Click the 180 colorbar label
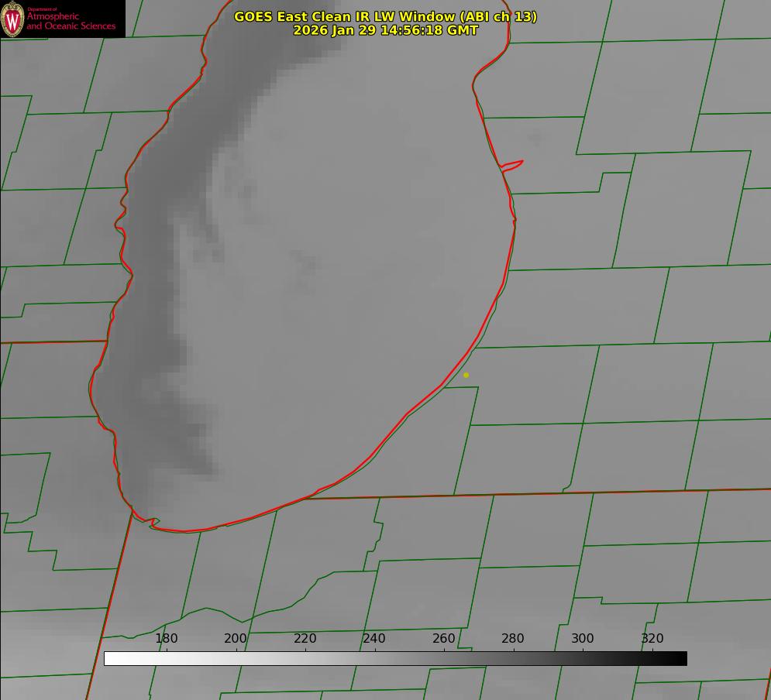771x700 pixels. click(166, 638)
